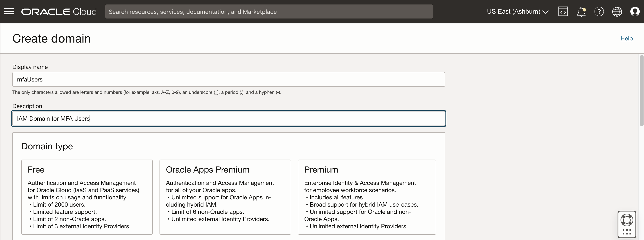Select the Oracle Apps Premium domain type
Viewport: 644px width, 240px height.
(225, 197)
